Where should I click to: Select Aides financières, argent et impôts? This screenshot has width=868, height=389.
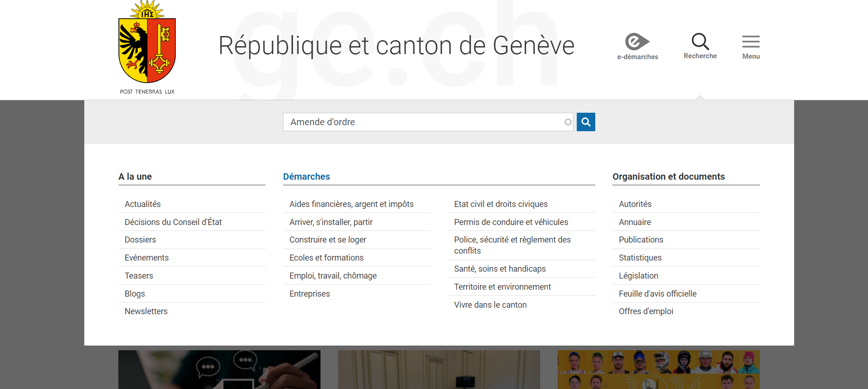coord(351,204)
